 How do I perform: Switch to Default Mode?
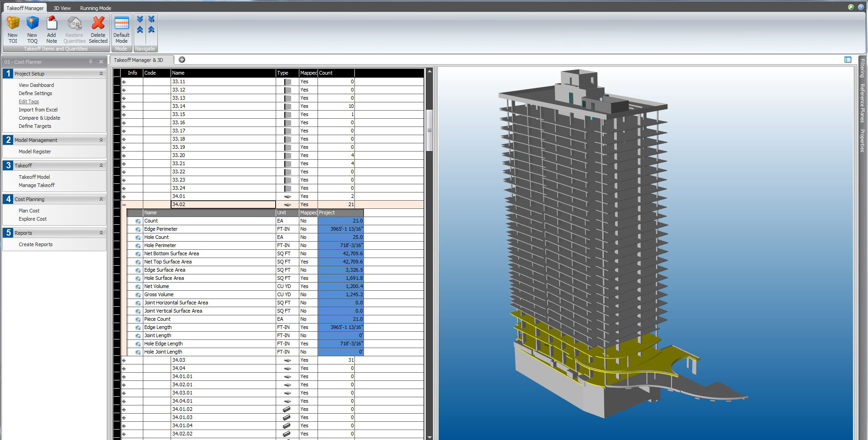pyautogui.click(x=121, y=28)
